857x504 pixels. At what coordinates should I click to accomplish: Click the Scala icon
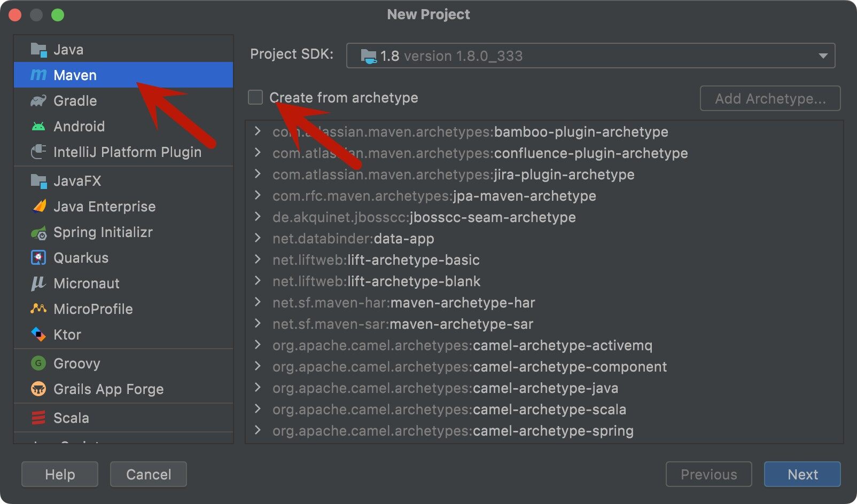click(38, 418)
